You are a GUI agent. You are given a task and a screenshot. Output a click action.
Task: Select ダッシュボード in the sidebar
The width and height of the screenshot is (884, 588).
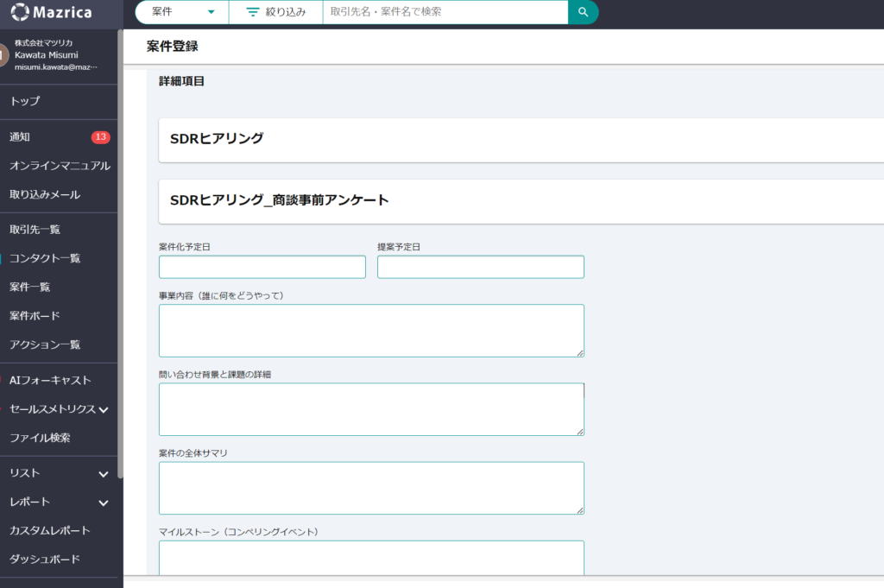tap(45, 560)
